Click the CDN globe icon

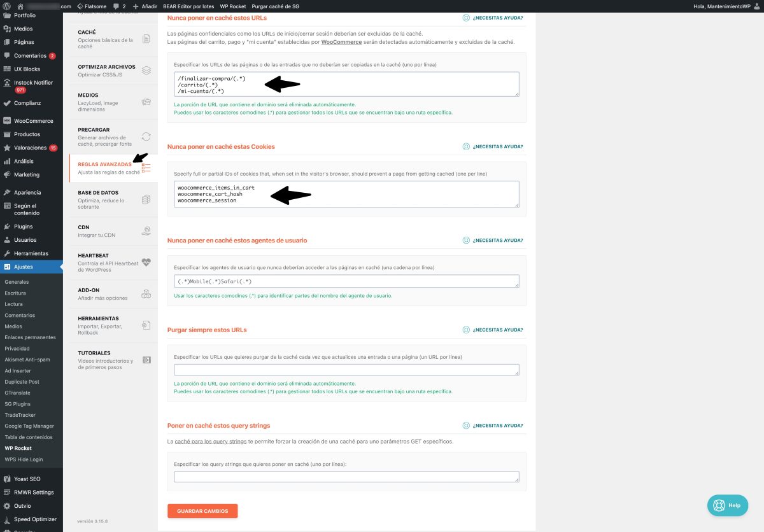coord(146,230)
